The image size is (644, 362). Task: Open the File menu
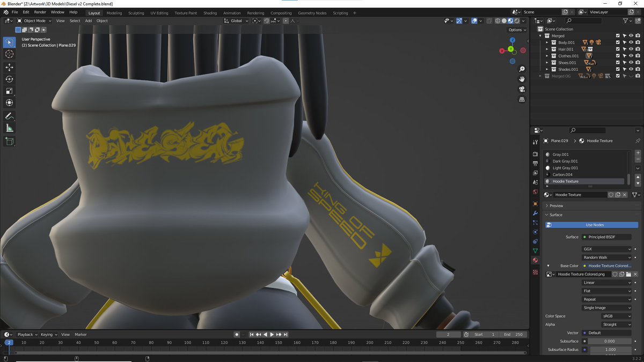[14, 12]
